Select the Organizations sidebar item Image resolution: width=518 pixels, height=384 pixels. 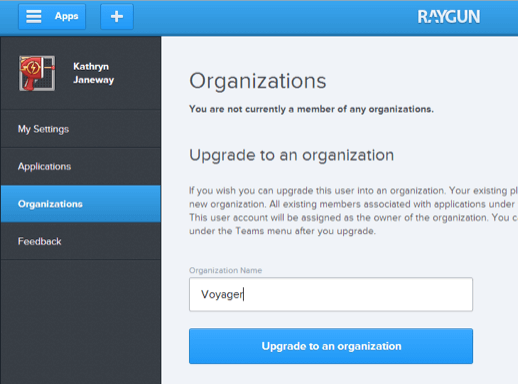pos(81,204)
